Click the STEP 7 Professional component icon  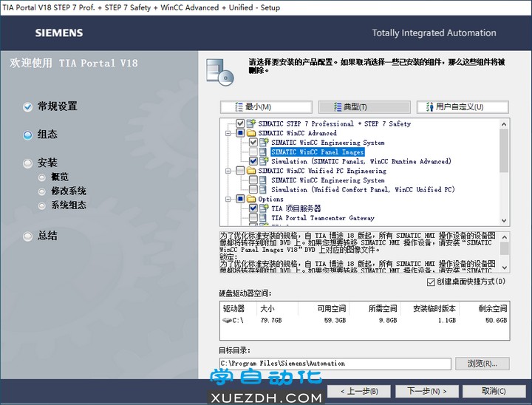coord(251,123)
